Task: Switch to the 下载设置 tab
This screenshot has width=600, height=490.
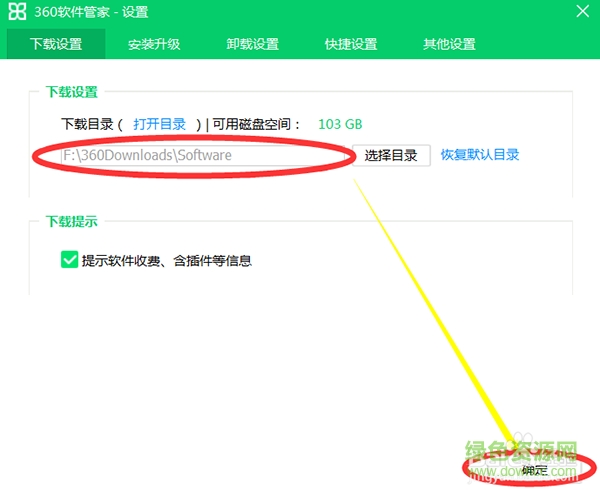Action: tap(56, 44)
